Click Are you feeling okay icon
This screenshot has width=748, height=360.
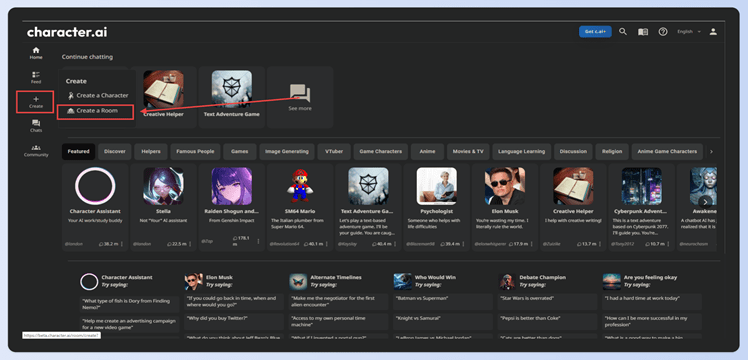pos(612,281)
